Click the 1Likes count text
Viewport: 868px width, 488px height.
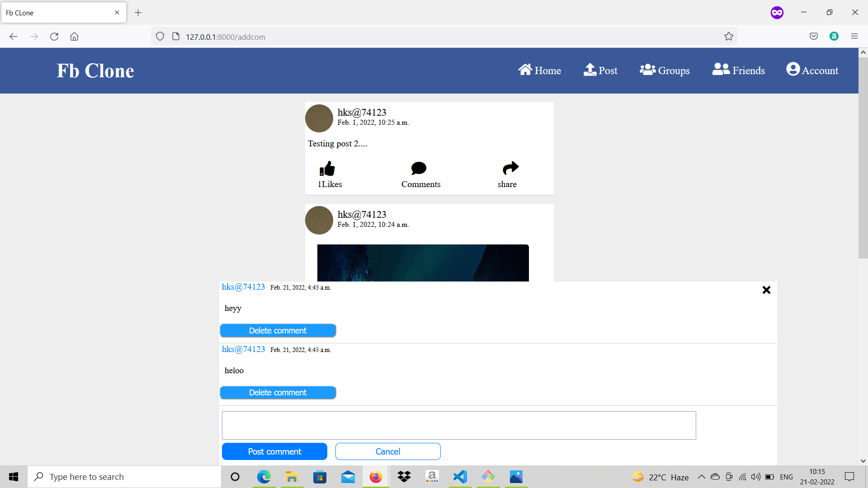coord(330,184)
